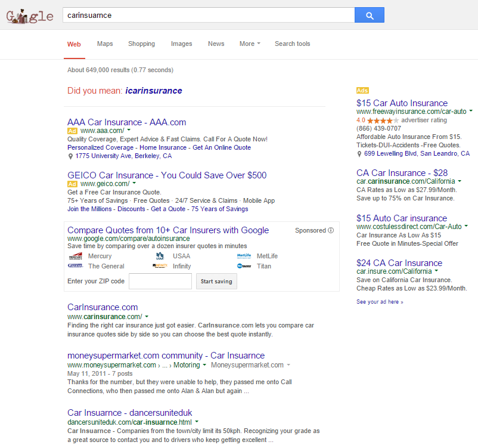Expand the arrow beside dancersuniteduk.com/car-insuarnce.html

tap(197, 422)
